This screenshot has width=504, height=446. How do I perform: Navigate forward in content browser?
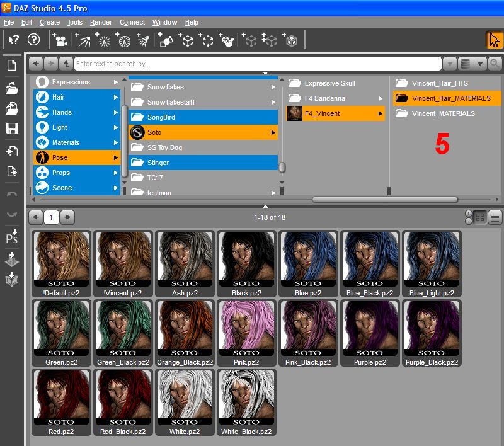point(51,64)
